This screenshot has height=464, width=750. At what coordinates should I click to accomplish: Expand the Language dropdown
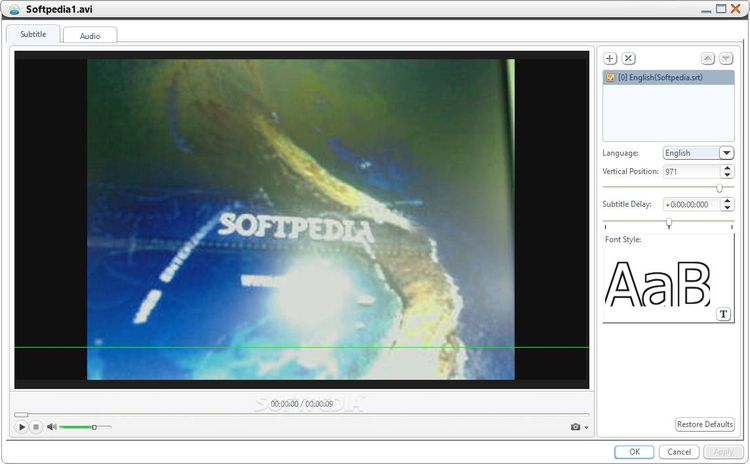tap(727, 153)
